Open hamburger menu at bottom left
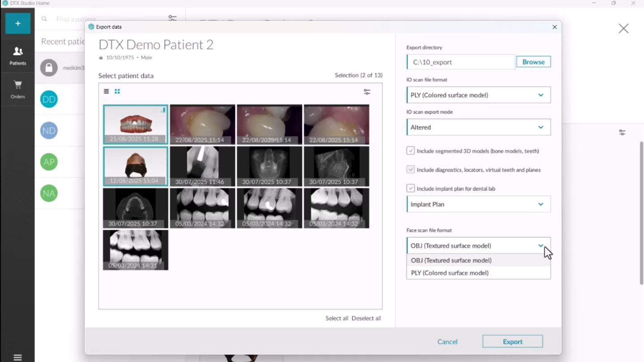The image size is (644, 362). pos(17,357)
